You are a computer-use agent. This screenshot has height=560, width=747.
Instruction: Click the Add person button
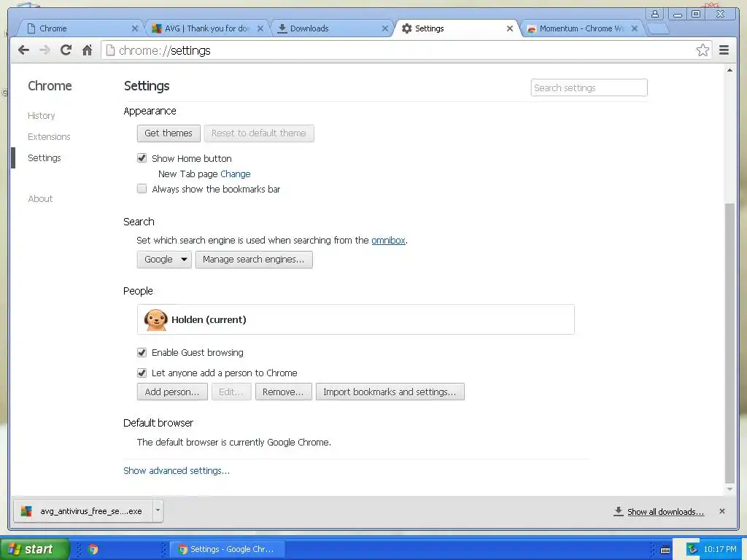(x=172, y=392)
